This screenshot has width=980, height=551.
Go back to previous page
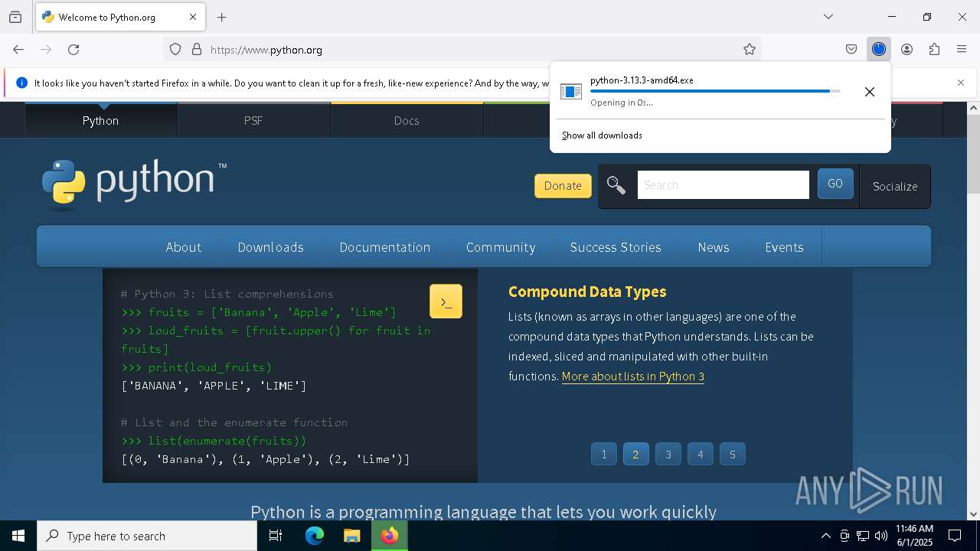[x=18, y=50]
